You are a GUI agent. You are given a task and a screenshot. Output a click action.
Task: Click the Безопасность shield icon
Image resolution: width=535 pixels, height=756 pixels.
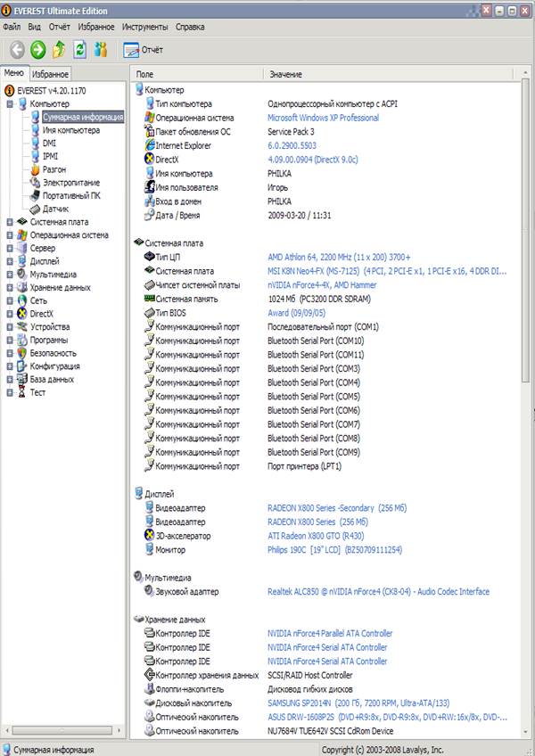pos(22,353)
